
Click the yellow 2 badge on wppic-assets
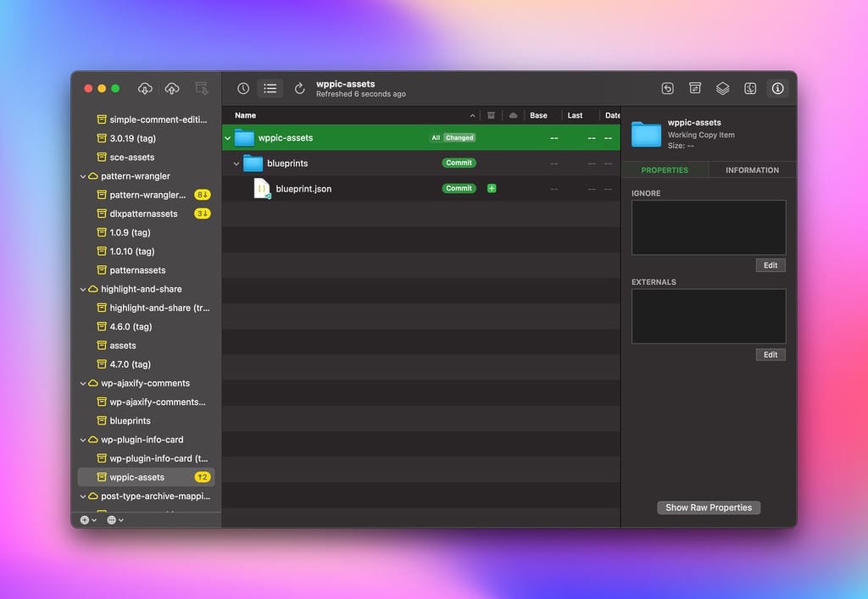click(203, 477)
